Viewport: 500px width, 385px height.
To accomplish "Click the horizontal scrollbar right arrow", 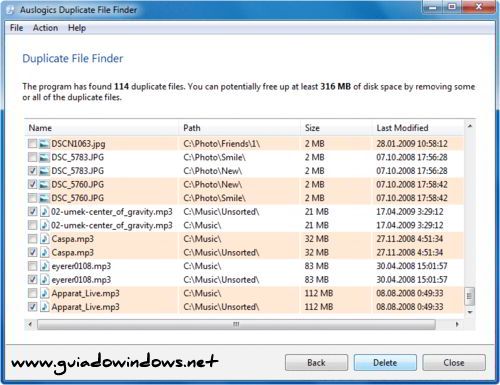I will (x=457, y=324).
